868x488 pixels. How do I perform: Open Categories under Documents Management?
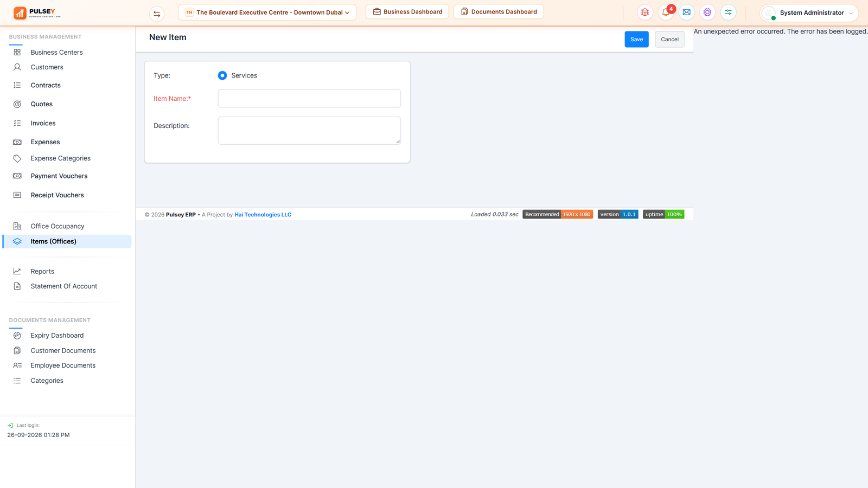(x=47, y=381)
